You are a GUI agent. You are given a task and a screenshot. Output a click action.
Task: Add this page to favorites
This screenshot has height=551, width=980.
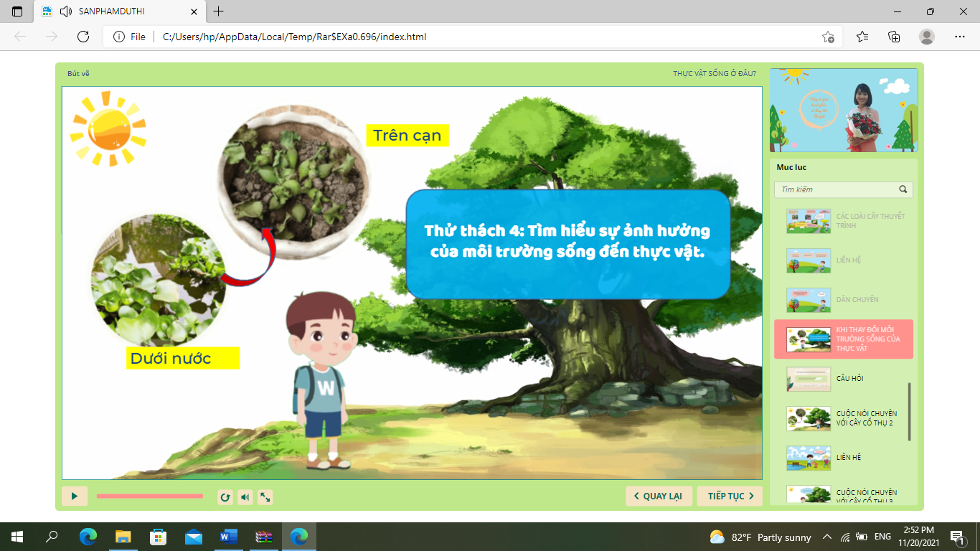pyautogui.click(x=828, y=37)
